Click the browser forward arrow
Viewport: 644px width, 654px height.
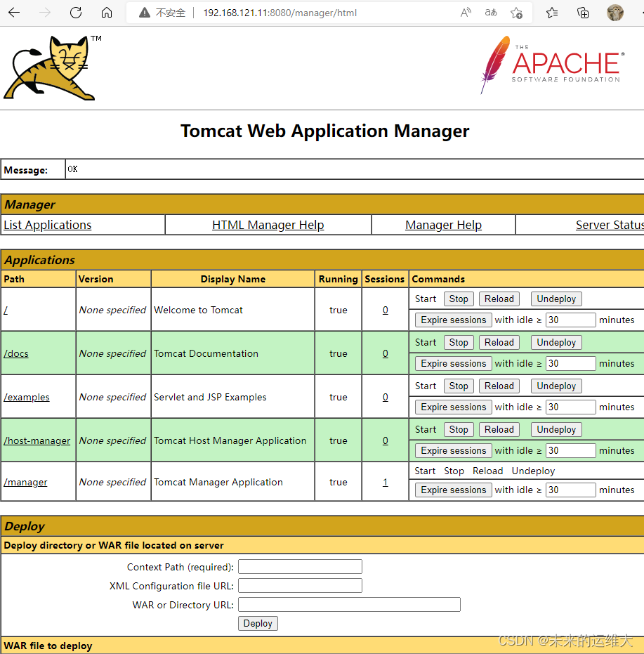45,13
